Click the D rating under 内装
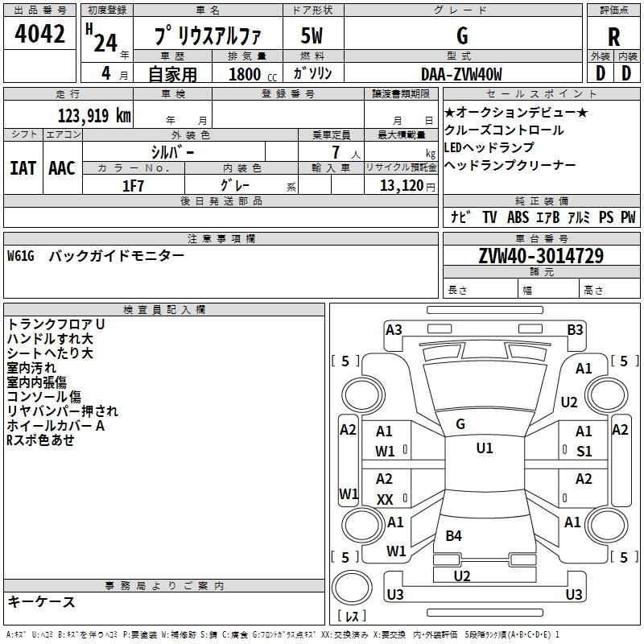The height and width of the screenshot is (644, 644). coord(626,73)
